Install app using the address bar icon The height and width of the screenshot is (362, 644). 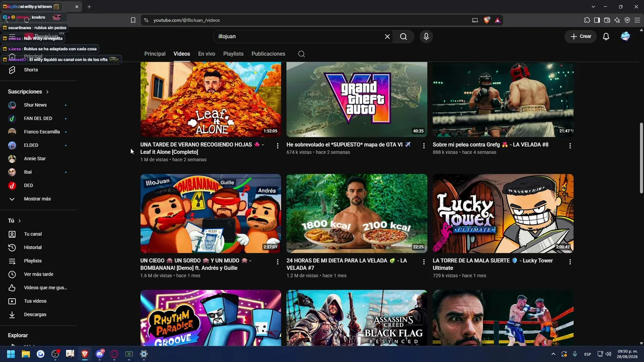tap(475, 20)
